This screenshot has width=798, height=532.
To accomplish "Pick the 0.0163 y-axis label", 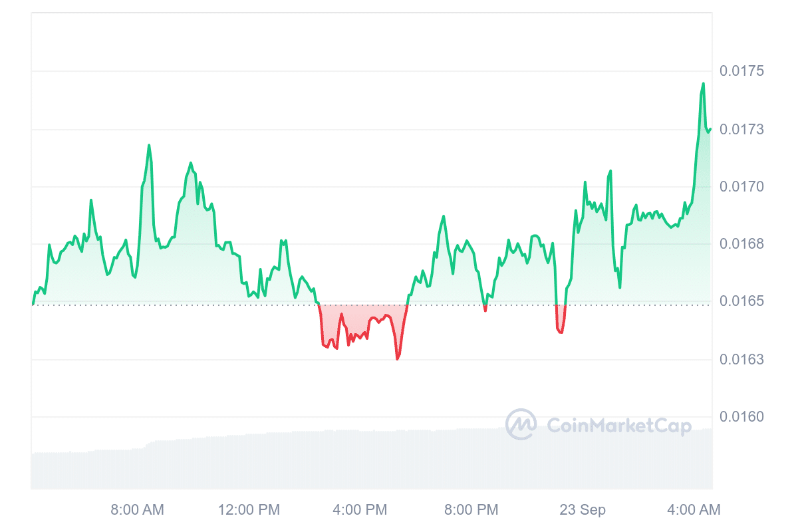I will tap(741, 360).
